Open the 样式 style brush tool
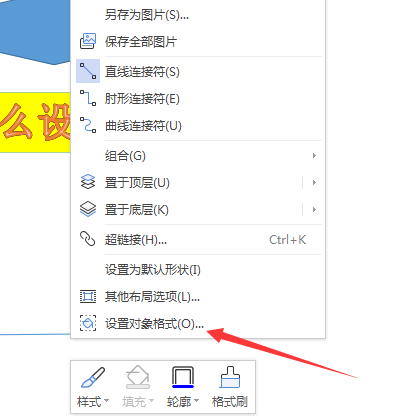The height and width of the screenshot is (416, 405). (x=93, y=378)
